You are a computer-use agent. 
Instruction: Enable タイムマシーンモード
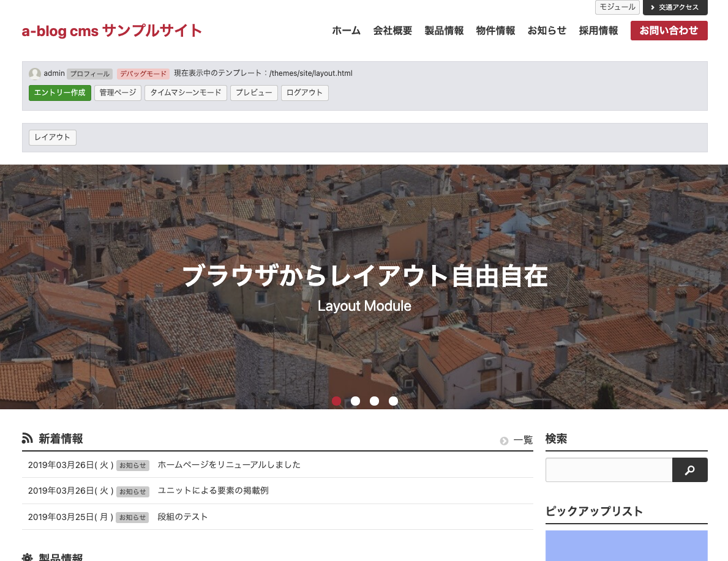[x=186, y=93]
